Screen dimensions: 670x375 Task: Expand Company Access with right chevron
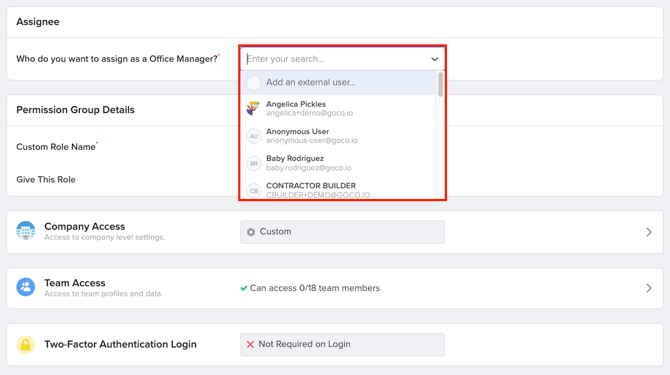649,232
